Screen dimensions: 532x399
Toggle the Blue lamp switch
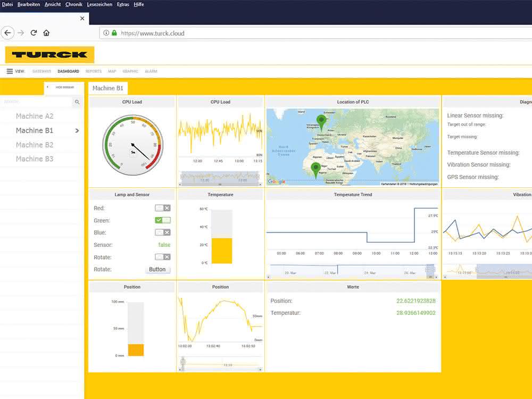pos(162,232)
